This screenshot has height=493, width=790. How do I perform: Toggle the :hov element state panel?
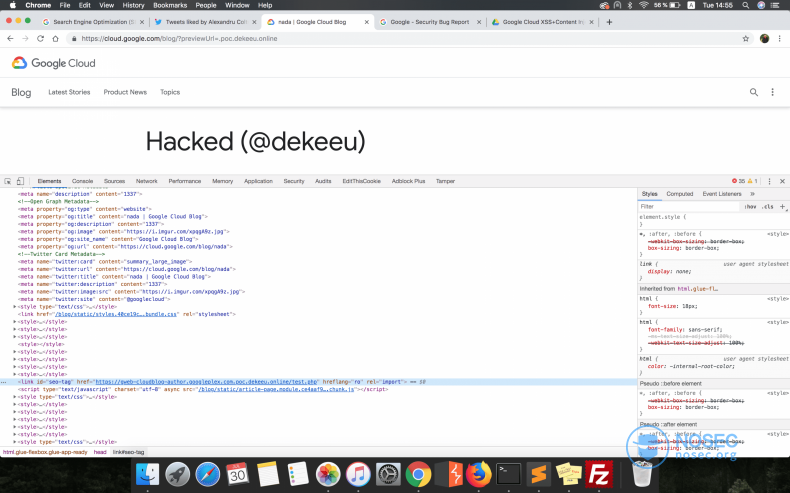tap(750, 206)
